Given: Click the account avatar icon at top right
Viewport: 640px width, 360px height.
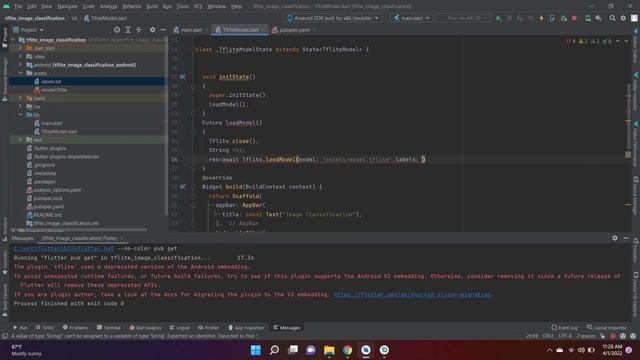Looking at the screenshot, I should (x=634, y=18).
